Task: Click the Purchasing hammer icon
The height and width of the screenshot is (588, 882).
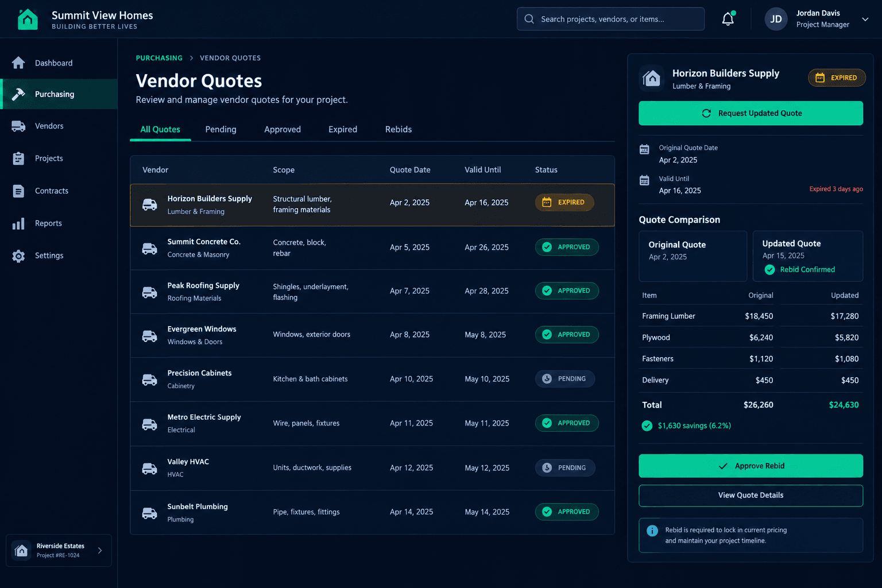Action: 18,94
